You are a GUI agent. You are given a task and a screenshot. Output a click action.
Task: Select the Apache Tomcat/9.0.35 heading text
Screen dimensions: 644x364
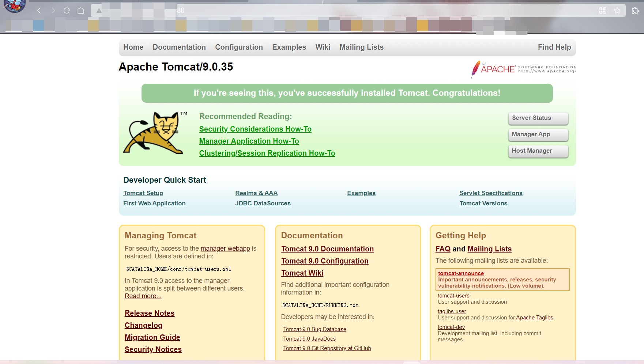pyautogui.click(x=176, y=67)
